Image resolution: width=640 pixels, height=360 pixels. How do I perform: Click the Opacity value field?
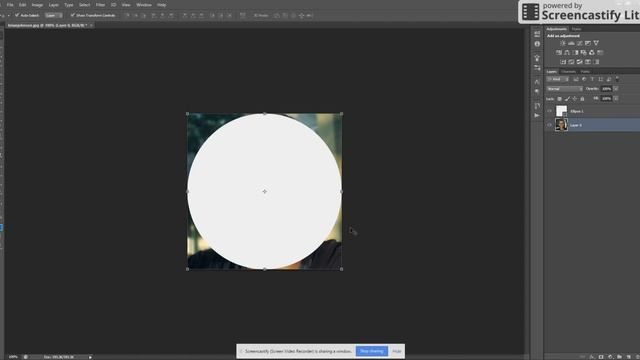(x=607, y=89)
